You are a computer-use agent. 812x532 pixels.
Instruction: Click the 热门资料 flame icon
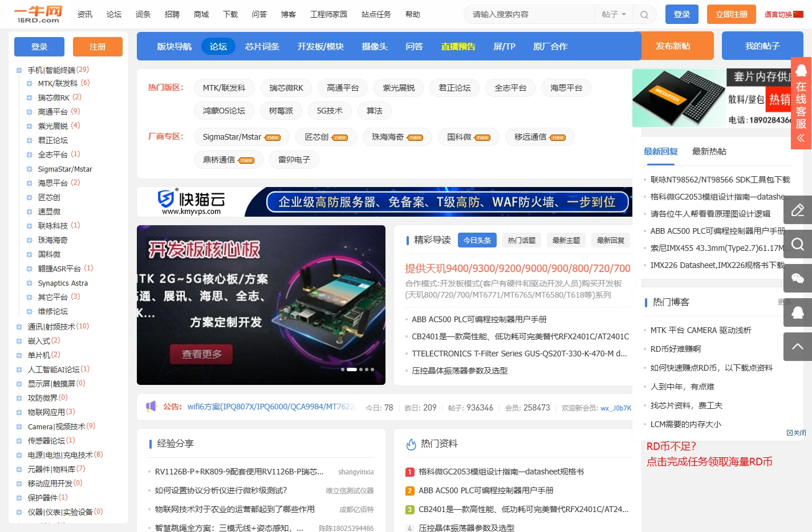[x=411, y=444]
